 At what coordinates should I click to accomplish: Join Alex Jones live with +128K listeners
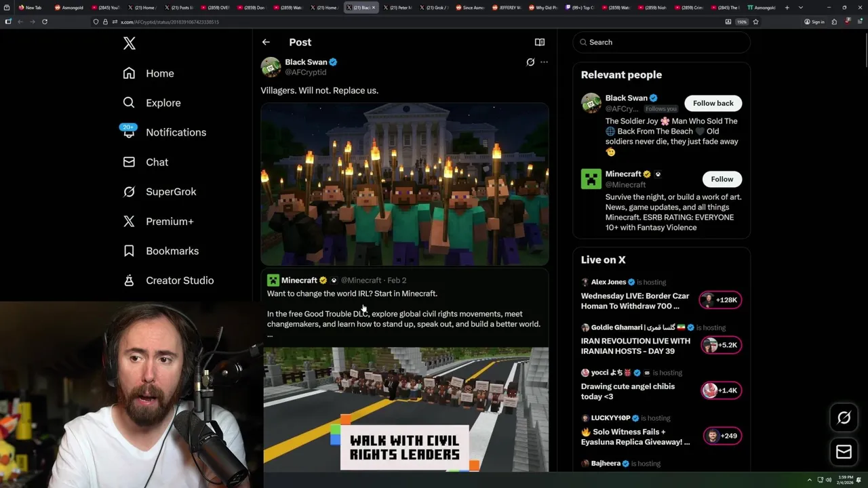pos(720,300)
